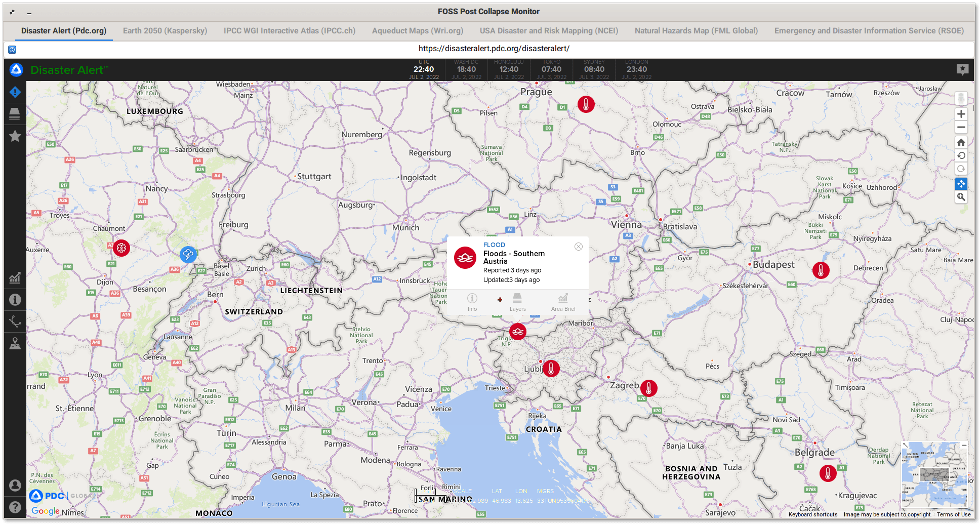This screenshot has height=524, width=980.
Task: Open the Terms of Use link
Action: (954, 515)
